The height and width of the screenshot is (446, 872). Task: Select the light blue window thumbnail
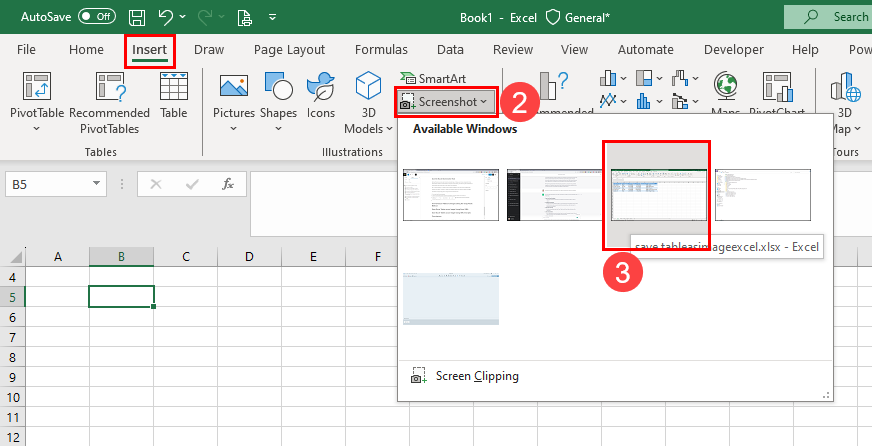click(x=451, y=299)
